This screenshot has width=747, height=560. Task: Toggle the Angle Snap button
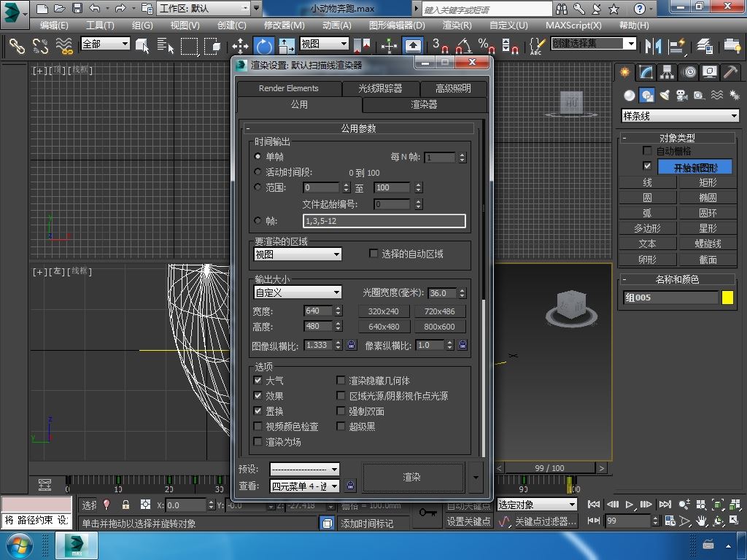point(463,46)
